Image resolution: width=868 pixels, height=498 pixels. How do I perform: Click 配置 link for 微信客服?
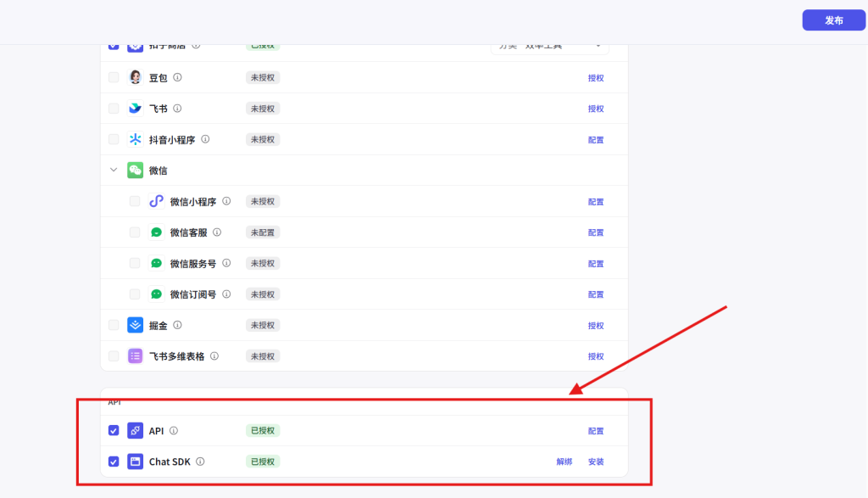(x=596, y=232)
